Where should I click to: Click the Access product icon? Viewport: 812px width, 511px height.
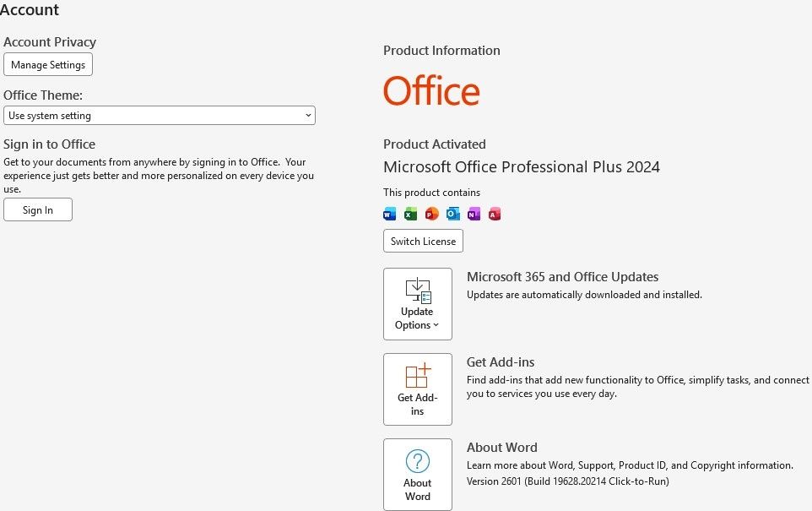coord(495,214)
